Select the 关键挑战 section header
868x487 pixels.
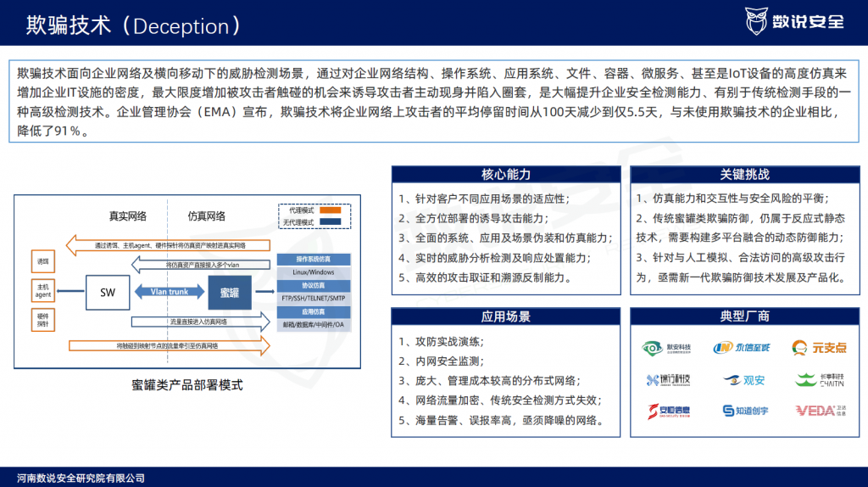(x=744, y=174)
